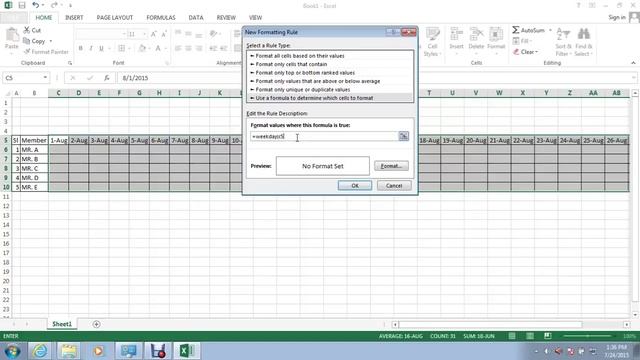The width and height of the screenshot is (640, 360).
Task: Switch to FORMULAS tab
Action: coord(161,18)
